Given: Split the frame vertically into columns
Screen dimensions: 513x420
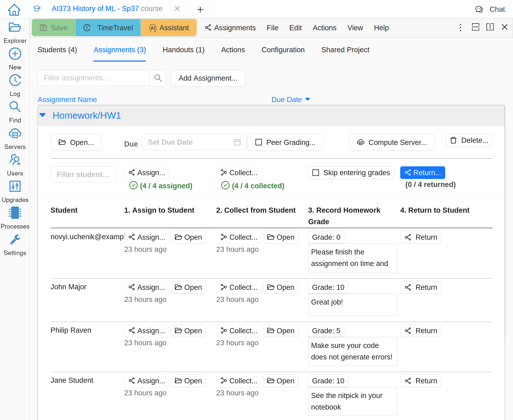Looking at the screenshot, I should (x=490, y=27).
